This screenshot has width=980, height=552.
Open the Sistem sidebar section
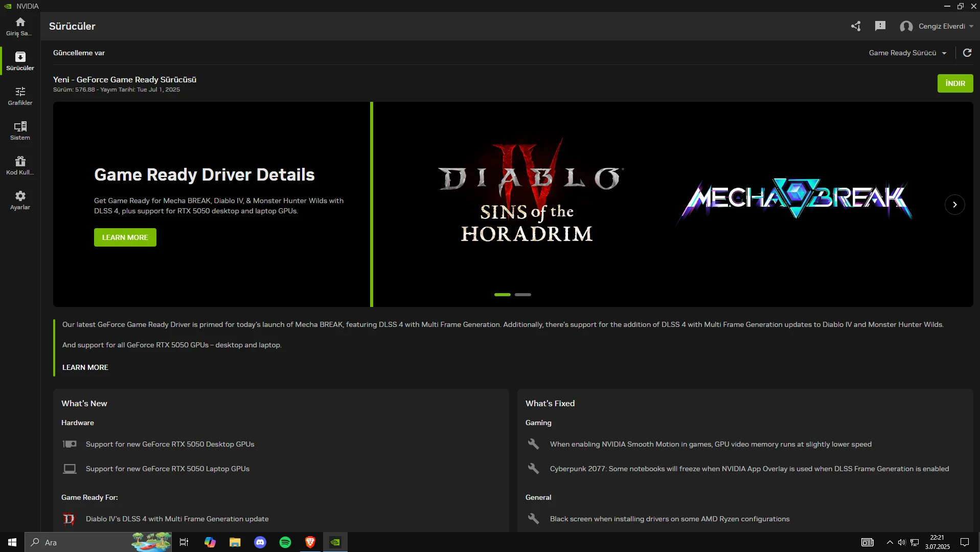[x=20, y=131]
